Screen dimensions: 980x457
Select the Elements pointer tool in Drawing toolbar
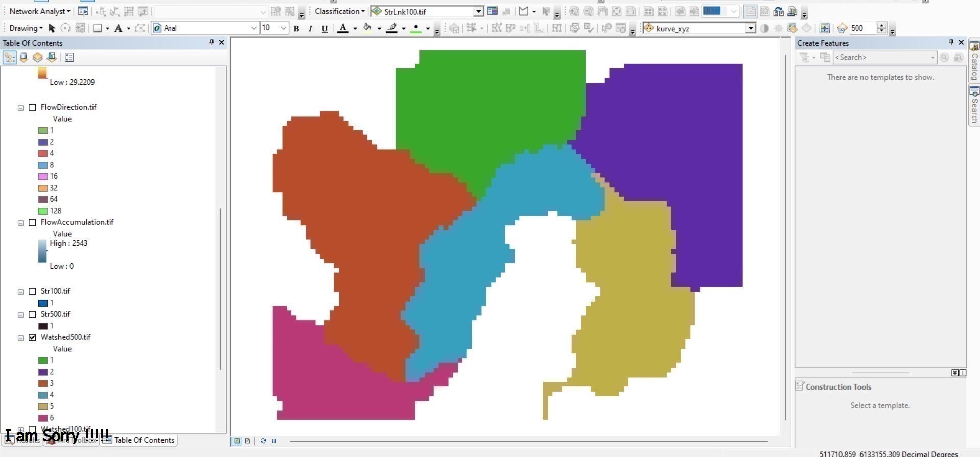click(52, 28)
